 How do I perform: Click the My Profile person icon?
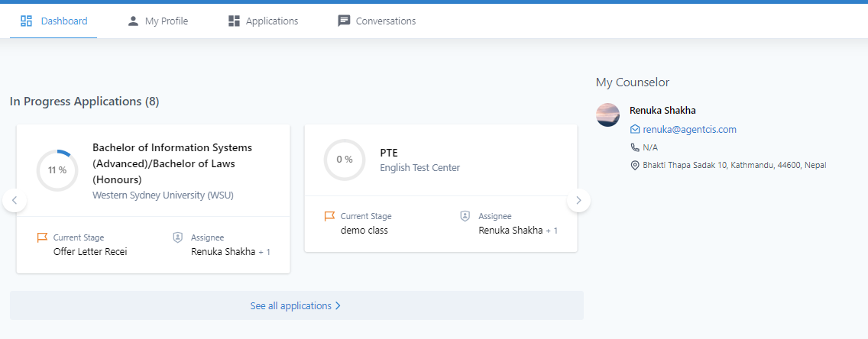click(133, 21)
